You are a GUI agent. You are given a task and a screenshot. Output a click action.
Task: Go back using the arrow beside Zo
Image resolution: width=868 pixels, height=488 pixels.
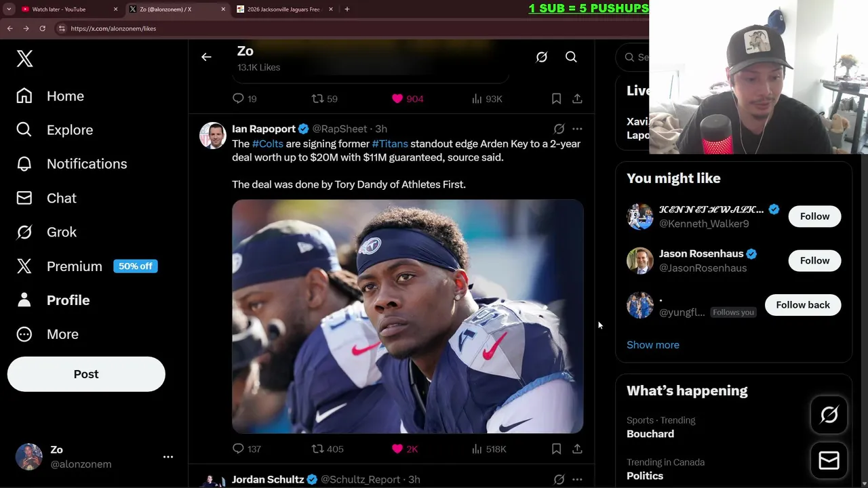(x=206, y=57)
